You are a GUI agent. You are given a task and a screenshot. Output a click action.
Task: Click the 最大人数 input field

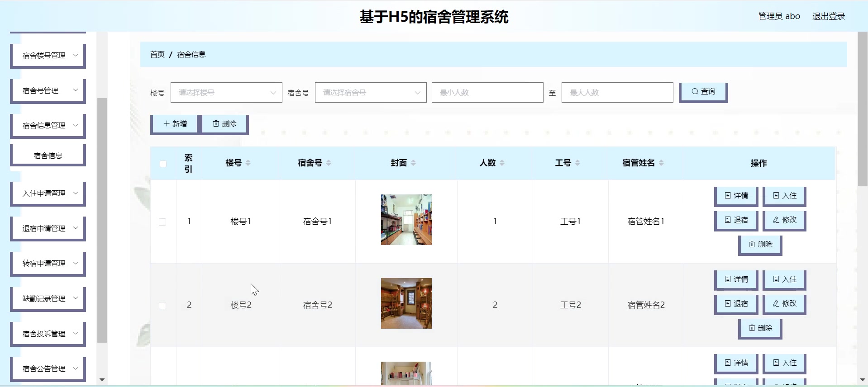pos(617,93)
